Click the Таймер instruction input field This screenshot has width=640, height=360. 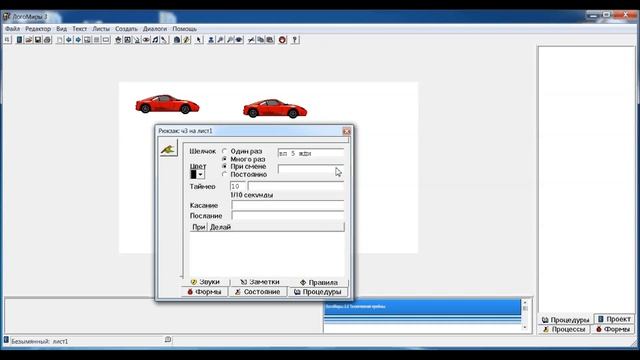[x=296, y=186]
